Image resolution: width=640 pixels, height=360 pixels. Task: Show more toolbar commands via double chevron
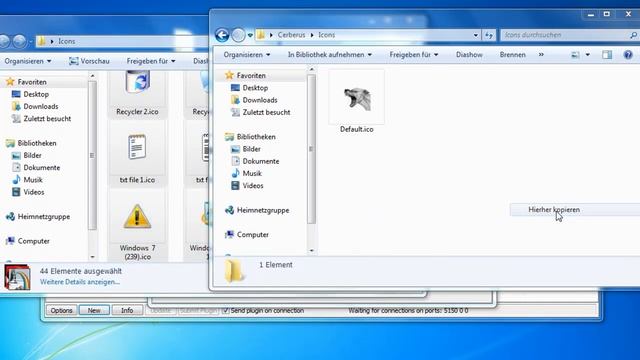click(x=541, y=55)
